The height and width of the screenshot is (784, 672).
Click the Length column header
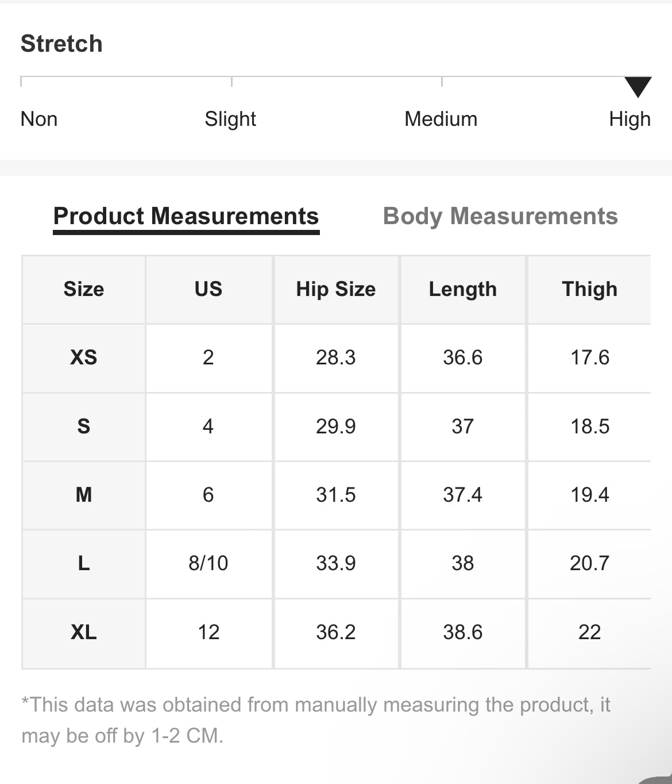click(462, 289)
